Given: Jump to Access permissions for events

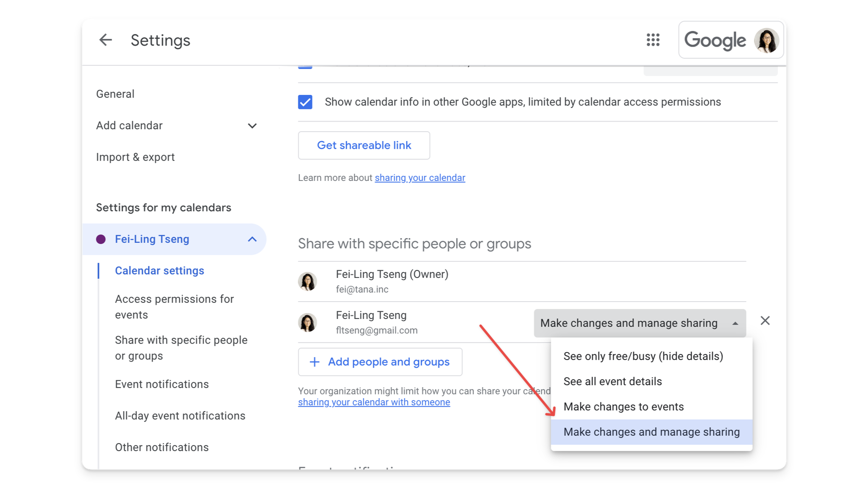Looking at the screenshot, I should 174,307.
